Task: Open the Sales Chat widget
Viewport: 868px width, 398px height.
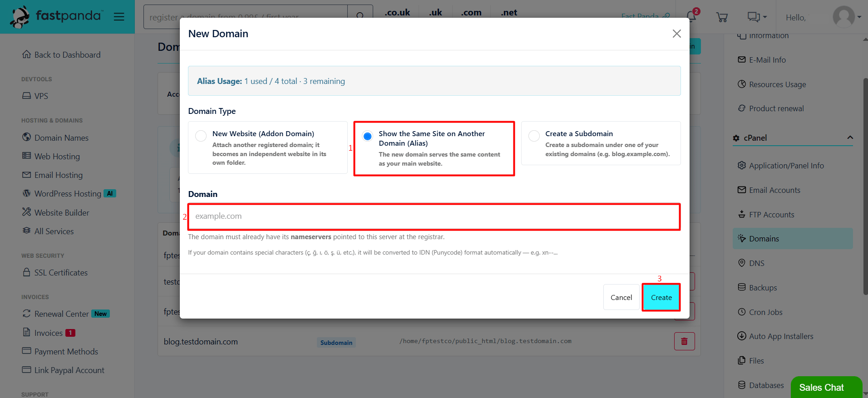Action: coord(826,387)
